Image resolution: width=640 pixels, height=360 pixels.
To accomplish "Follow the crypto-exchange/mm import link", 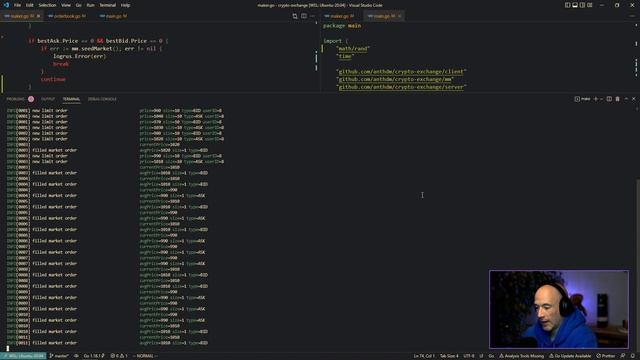I will coord(395,79).
